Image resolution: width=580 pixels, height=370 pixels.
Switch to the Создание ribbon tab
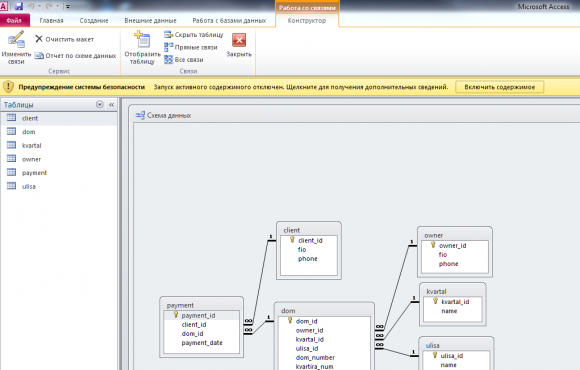(94, 20)
